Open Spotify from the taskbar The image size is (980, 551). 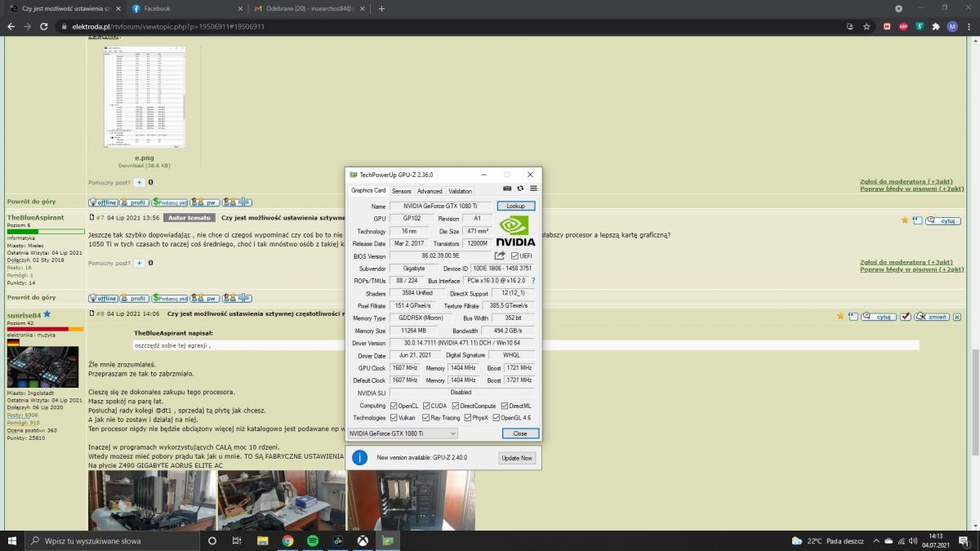313,540
